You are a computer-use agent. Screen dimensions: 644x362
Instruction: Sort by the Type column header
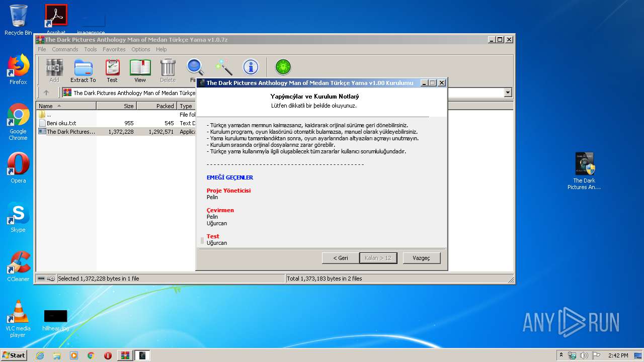pyautogui.click(x=186, y=106)
